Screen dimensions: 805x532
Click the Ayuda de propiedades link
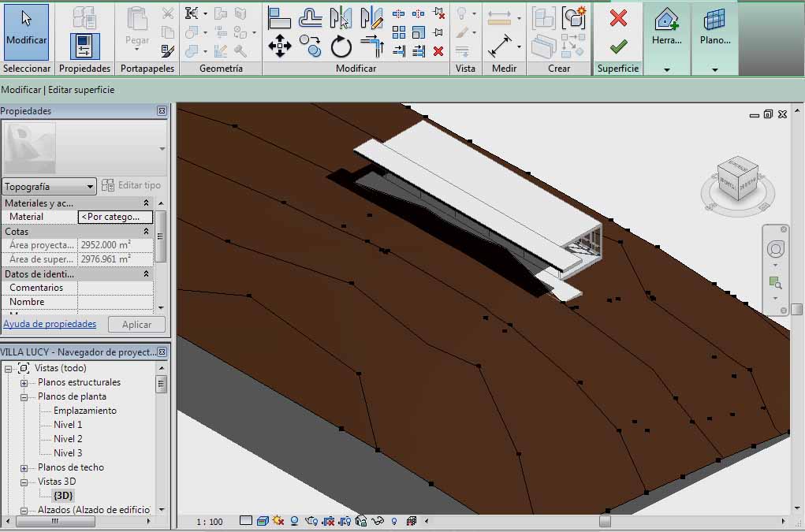point(50,324)
